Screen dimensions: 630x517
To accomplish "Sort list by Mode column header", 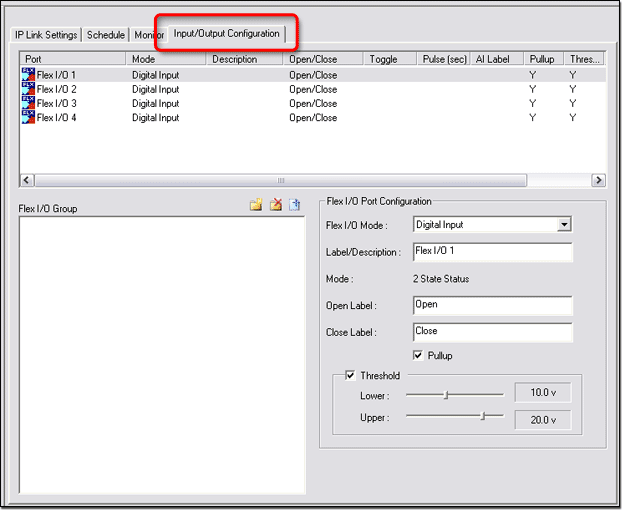I will pos(167,59).
